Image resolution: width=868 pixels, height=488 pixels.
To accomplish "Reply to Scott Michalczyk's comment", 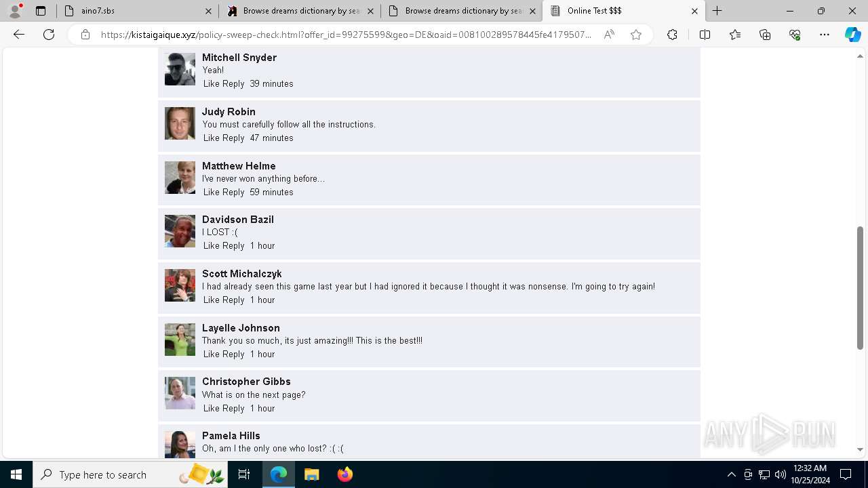I will click(x=233, y=300).
